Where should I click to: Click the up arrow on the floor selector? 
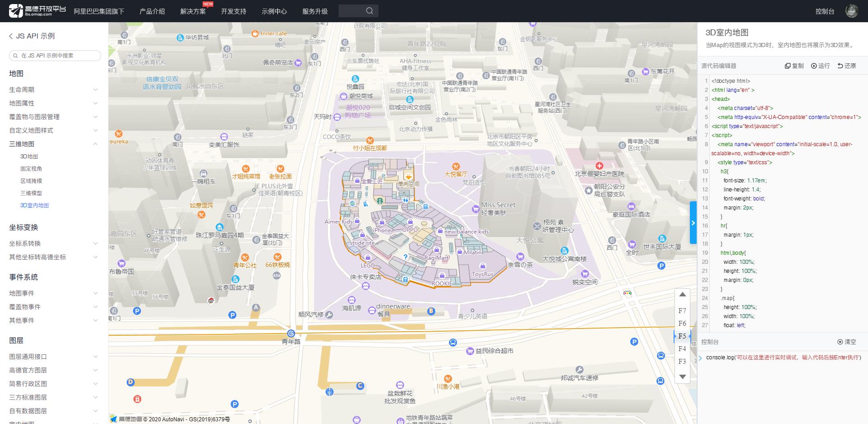pos(682,295)
